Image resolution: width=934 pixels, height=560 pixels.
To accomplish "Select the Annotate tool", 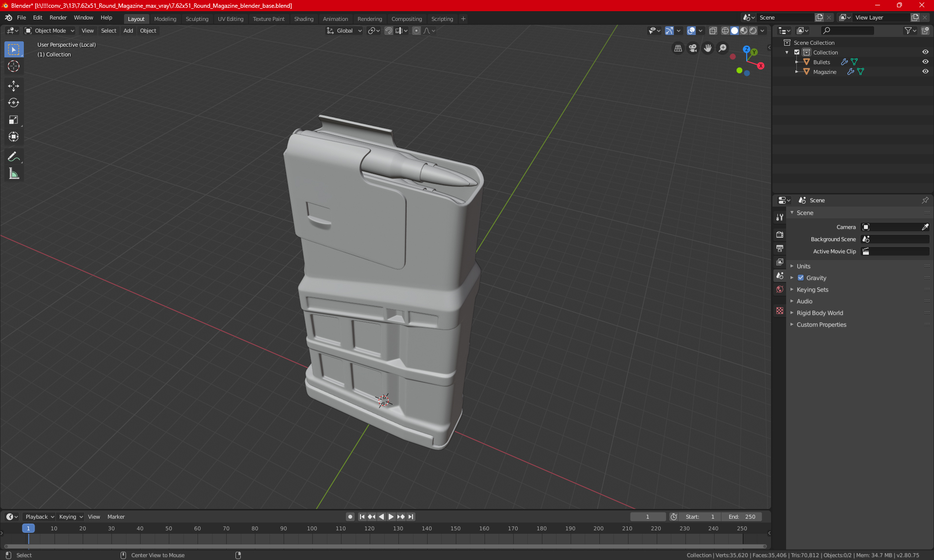I will [14, 157].
